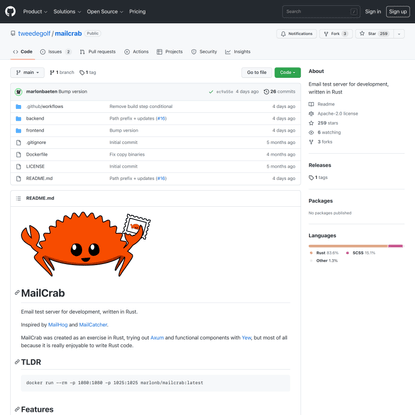415x415 pixels.
Task: Fork the repository
Action: tap(336, 34)
